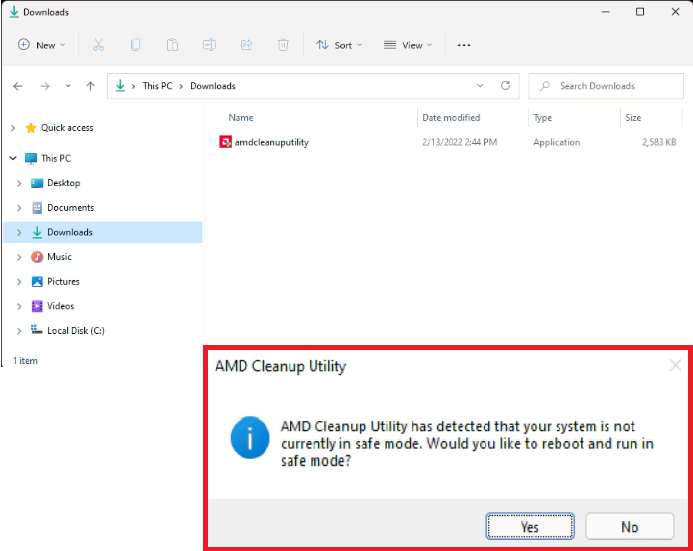Image resolution: width=693 pixels, height=551 pixels.
Task: Select Downloads in the navigation pane
Action: click(x=103, y=232)
